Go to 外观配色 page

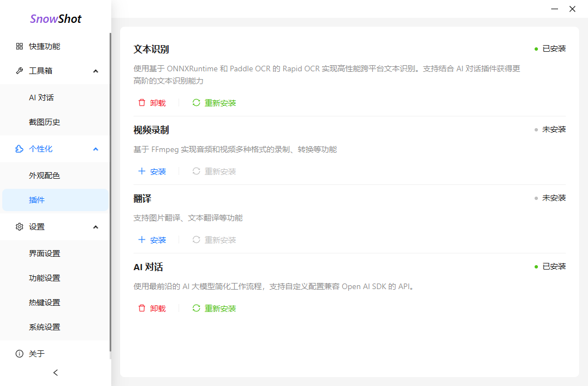45,175
